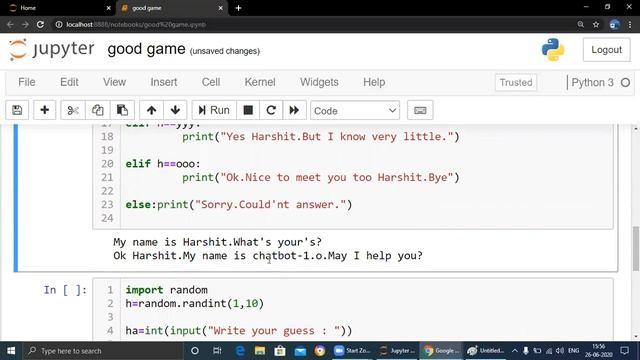640x360 pixels.
Task: Open volume control in system tray
Action: tap(560, 351)
